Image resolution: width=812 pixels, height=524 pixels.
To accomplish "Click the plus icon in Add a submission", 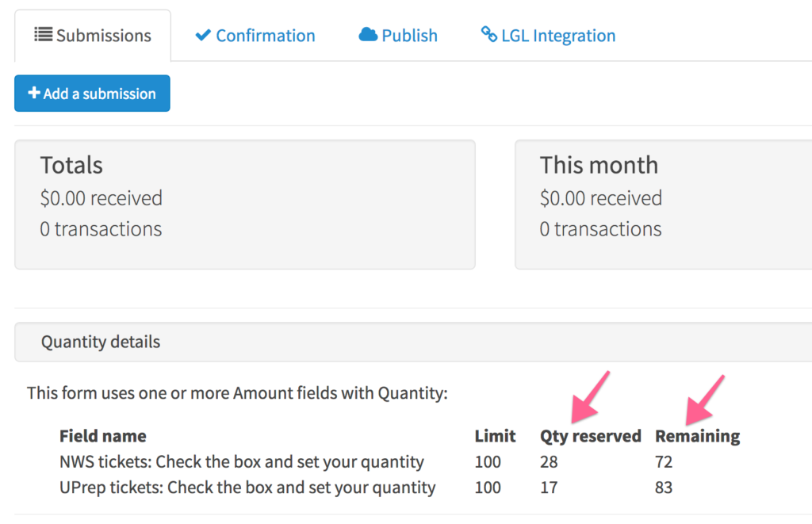I will (34, 93).
